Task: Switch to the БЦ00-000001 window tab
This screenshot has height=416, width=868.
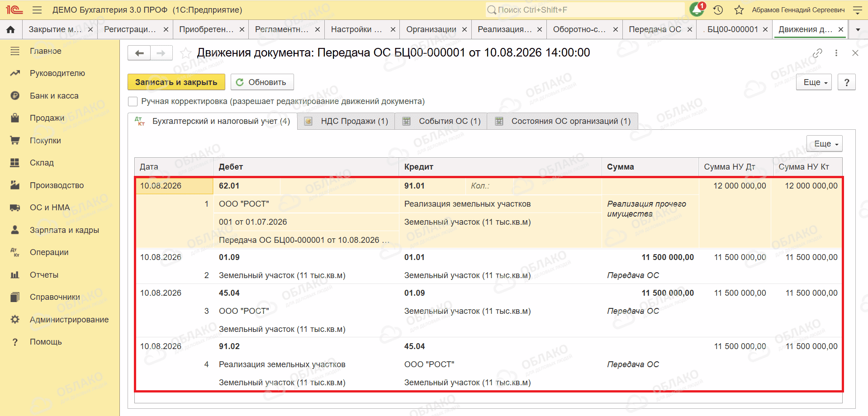Action: 733,29
